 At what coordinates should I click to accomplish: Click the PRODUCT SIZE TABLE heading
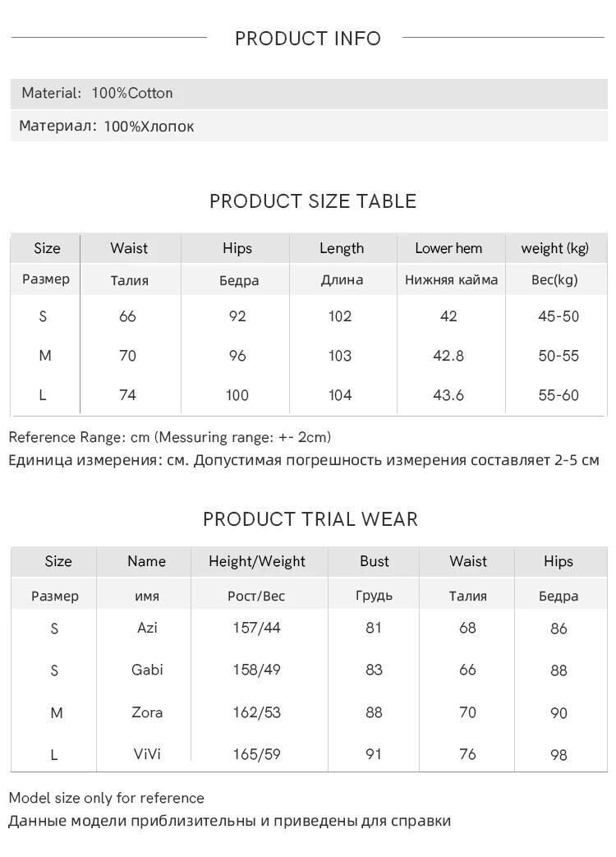(x=313, y=201)
